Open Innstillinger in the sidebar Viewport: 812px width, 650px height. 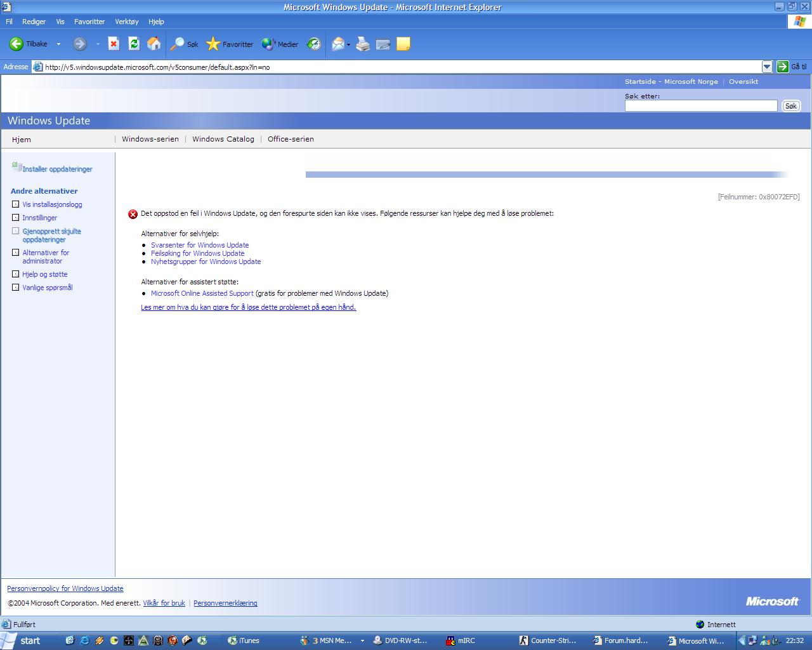point(40,218)
